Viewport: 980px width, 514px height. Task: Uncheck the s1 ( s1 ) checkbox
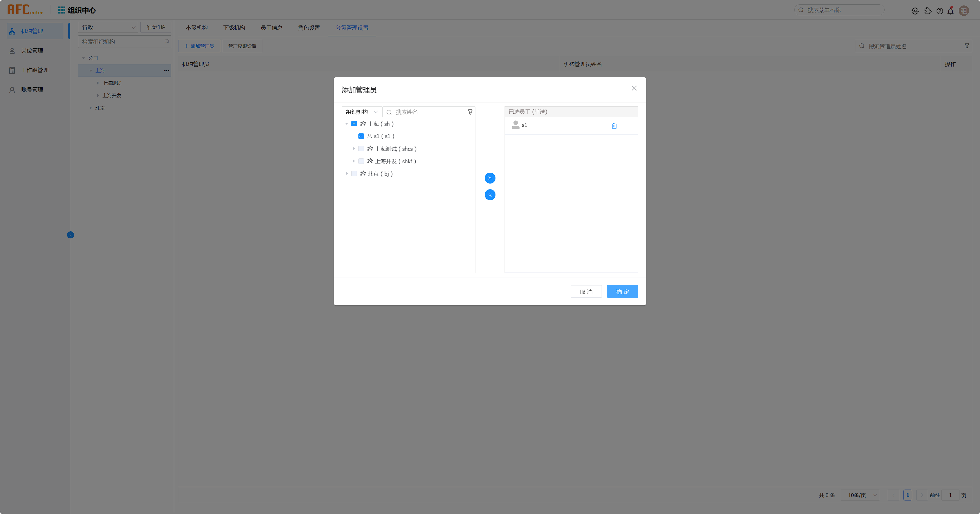coord(361,136)
